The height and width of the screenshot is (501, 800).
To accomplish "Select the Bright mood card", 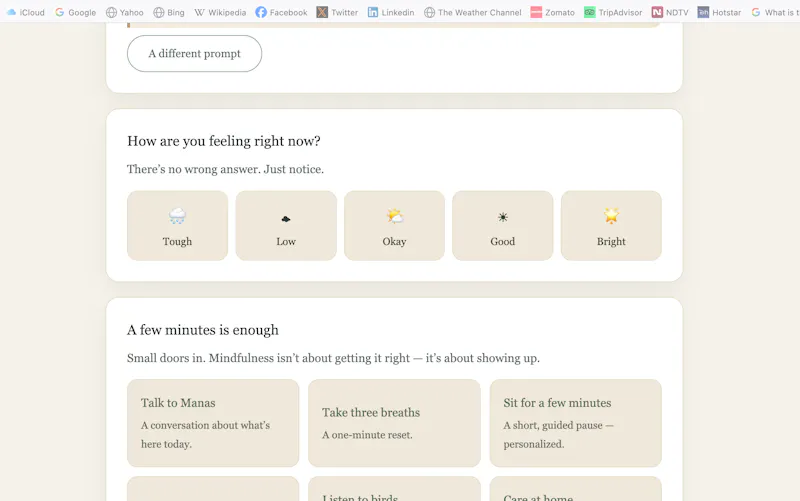I will [x=611, y=226].
